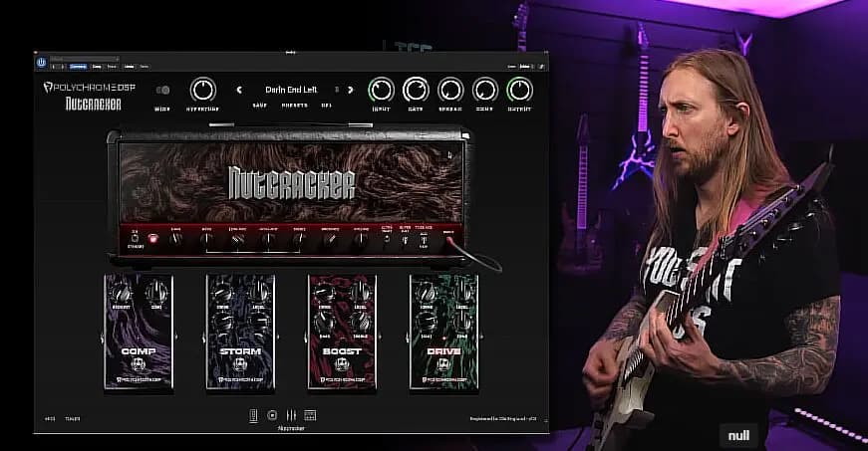Click the SAVE preset button
868x451 pixels.
[x=260, y=105]
